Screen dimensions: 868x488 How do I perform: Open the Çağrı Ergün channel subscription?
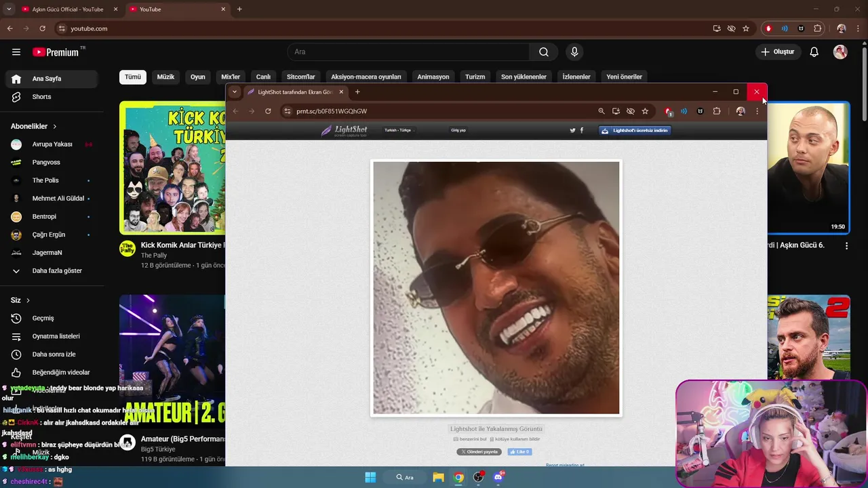pos(52,235)
